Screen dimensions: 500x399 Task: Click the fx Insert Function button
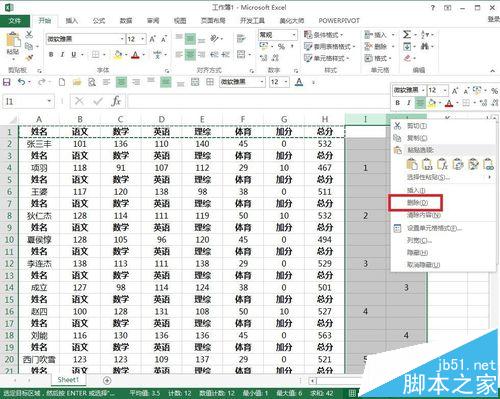coord(116,101)
